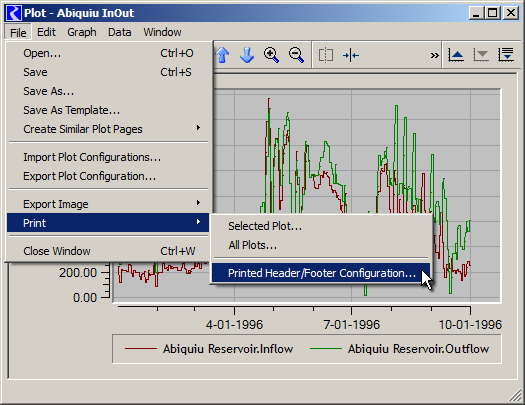Choose Printed Header/Footer Configuration option
The image size is (525, 405).
click(x=321, y=273)
